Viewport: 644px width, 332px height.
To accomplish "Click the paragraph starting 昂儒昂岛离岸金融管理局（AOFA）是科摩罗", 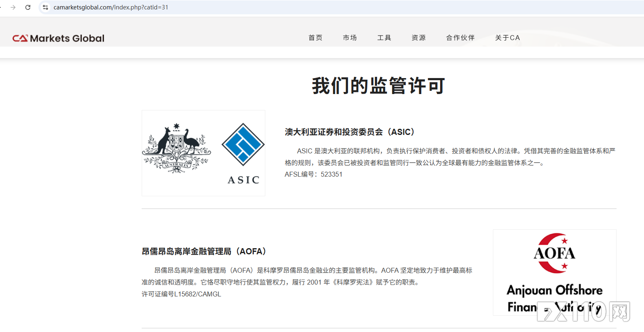I will [x=307, y=276].
